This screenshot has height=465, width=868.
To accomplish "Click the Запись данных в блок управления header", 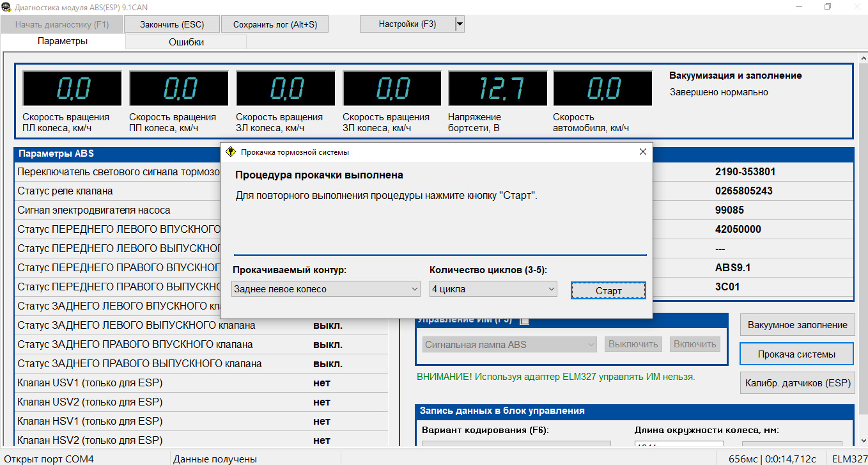I will tap(635, 411).
